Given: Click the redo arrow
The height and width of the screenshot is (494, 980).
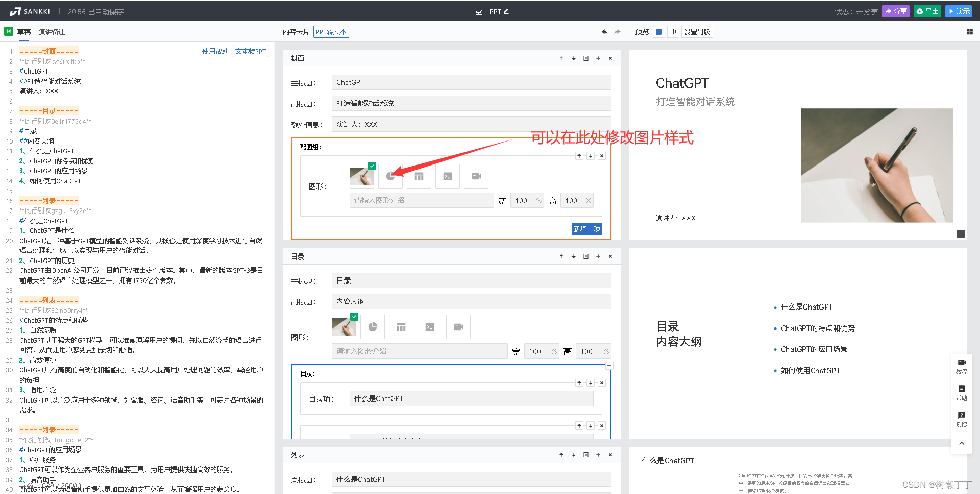Looking at the screenshot, I should 618,32.
